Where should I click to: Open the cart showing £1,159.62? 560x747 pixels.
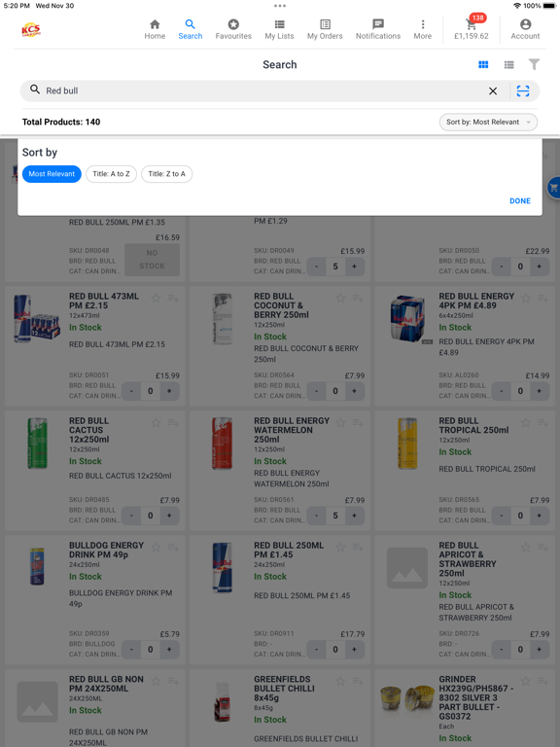pyautogui.click(x=472, y=29)
